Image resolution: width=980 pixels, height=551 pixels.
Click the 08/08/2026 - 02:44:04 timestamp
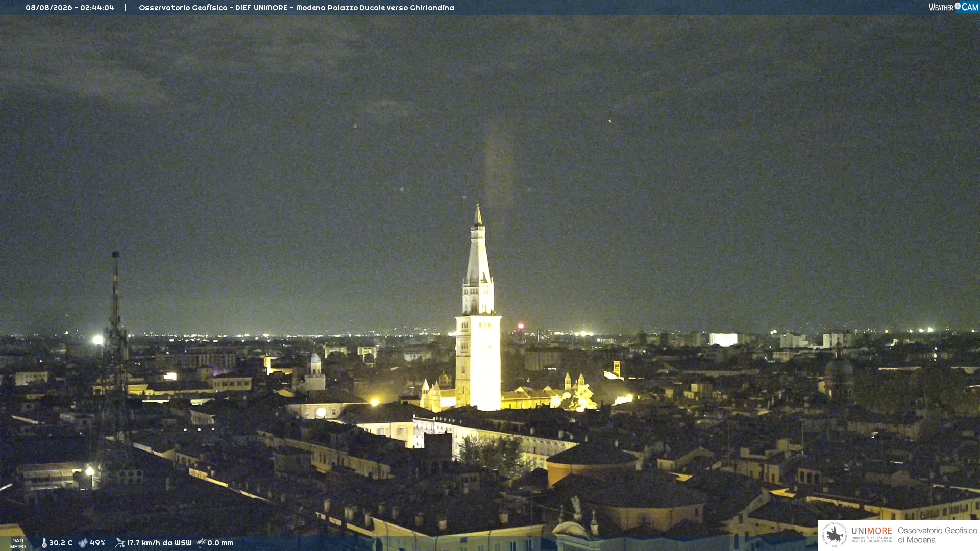[70, 8]
